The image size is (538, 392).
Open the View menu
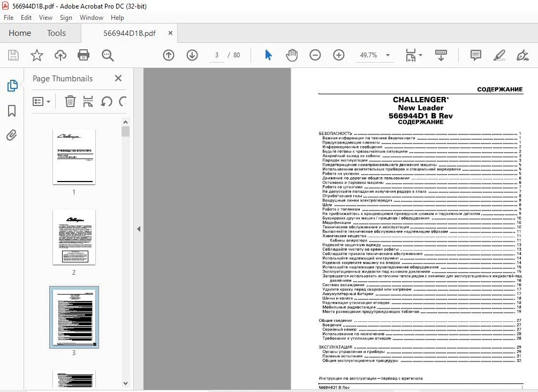46,18
